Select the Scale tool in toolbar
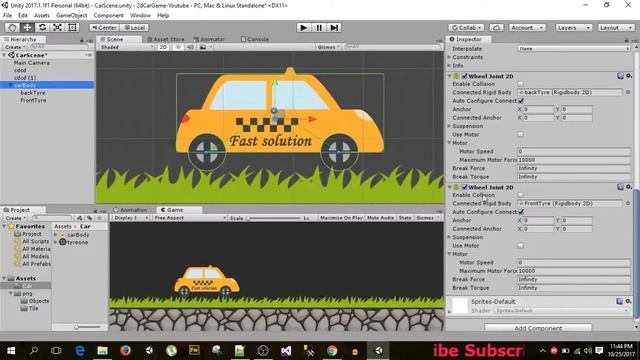This screenshot has width=640, height=360. tap(57, 27)
